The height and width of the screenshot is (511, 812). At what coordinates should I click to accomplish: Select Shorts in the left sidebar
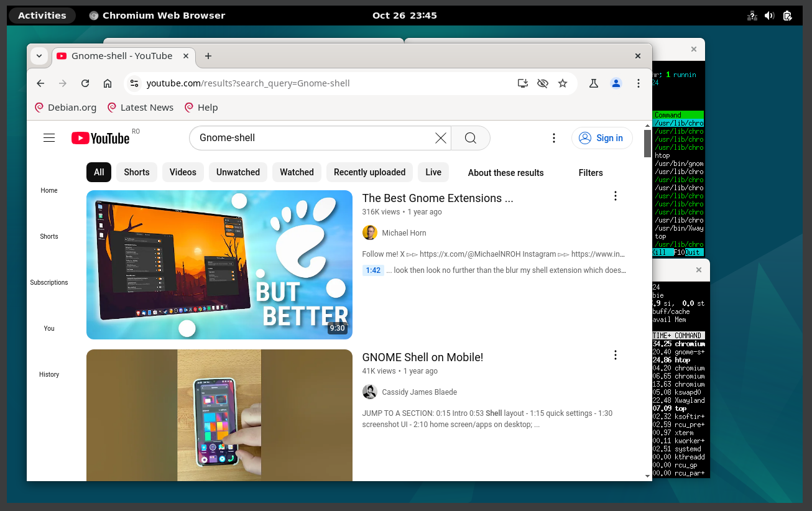pyautogui.click(x=48, y=236)
